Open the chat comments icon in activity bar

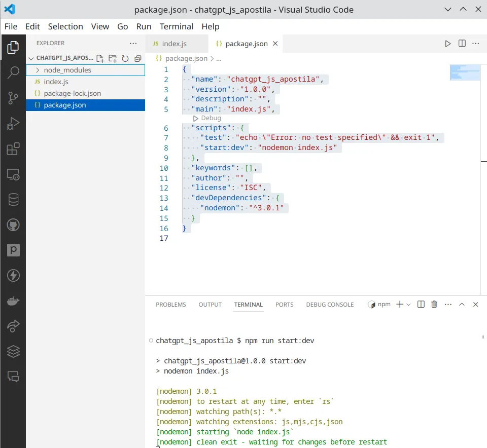[13, 377]
